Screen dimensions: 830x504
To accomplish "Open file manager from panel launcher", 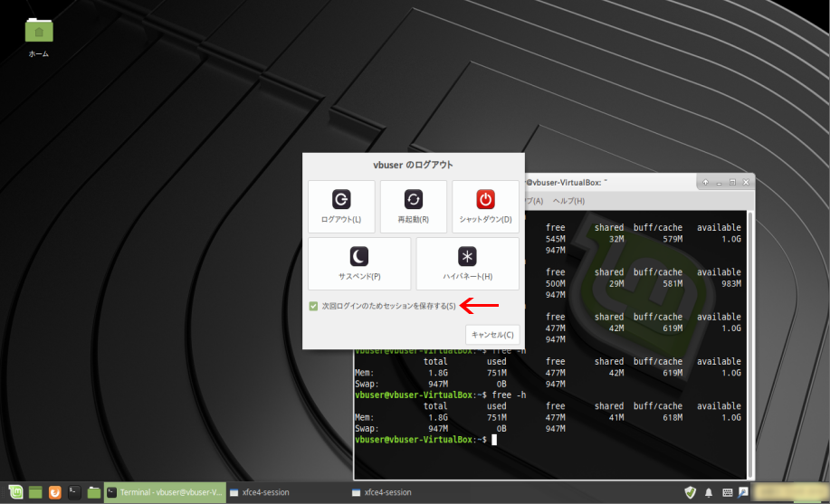I will pos(94,492).
